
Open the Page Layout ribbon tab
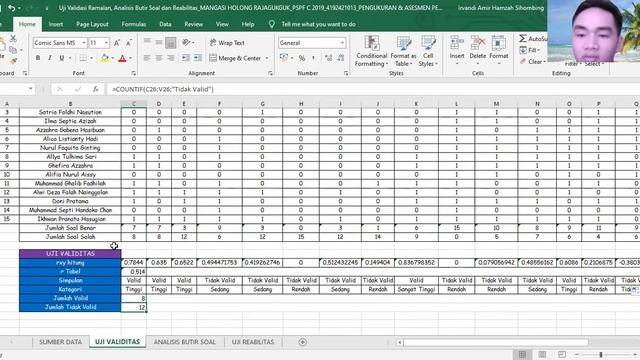tap(92, 24)
